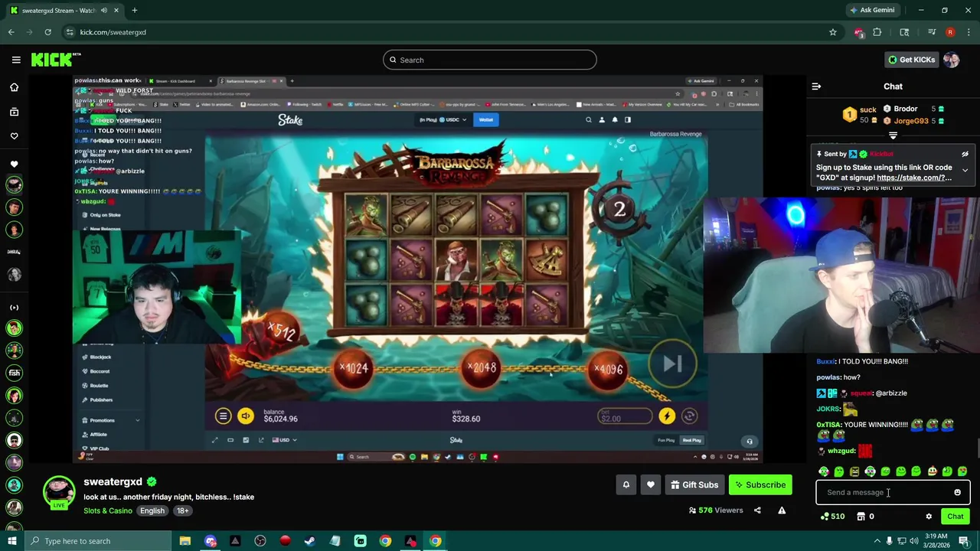
Task: Open the stake.com link in the pinned message
Action: point(914,178)
